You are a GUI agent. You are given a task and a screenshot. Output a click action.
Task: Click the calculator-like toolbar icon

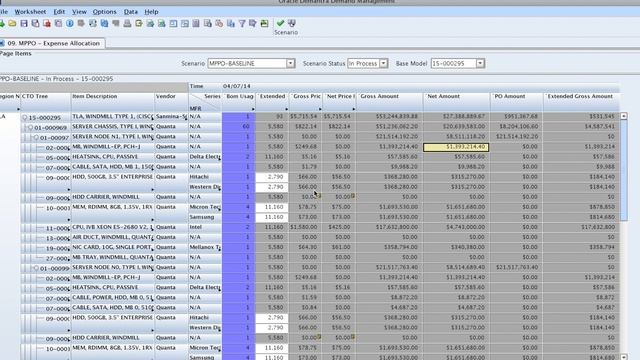click(x=196, y=23)
